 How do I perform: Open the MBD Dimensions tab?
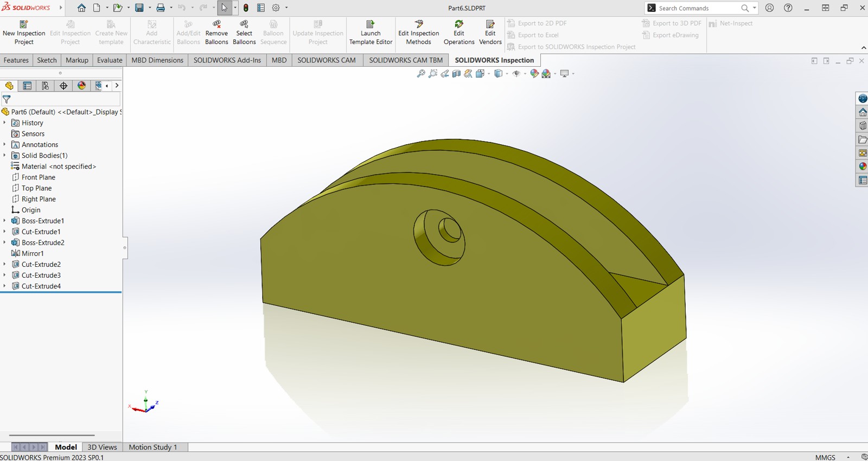(157, 60)
